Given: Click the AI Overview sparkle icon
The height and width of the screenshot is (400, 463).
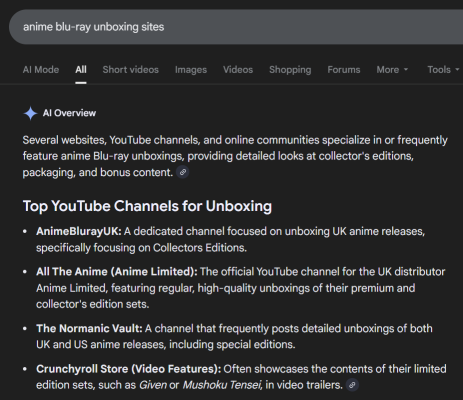Looking at the screenshot, I should click(30, 113).
